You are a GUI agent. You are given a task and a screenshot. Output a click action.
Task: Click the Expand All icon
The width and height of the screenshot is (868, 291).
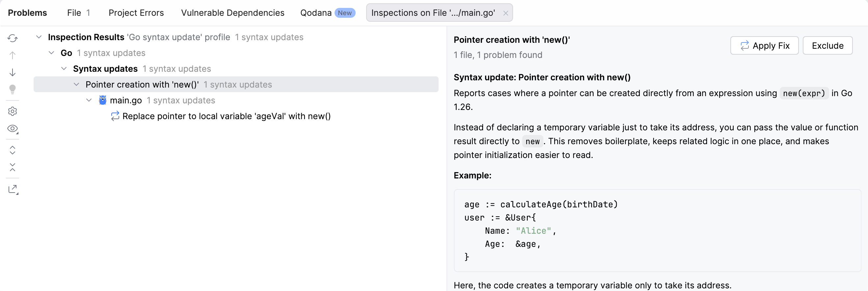pyautogui.click(x=13, y=150)
